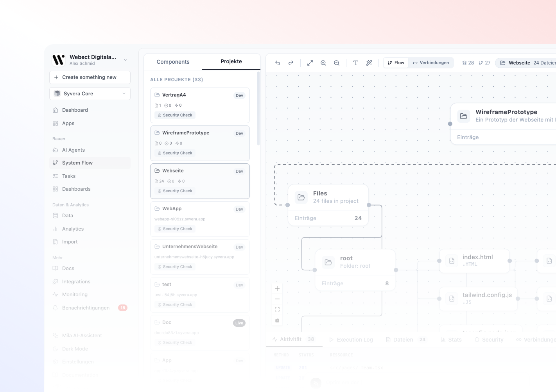Open Monitoring in the sidebar
Screen dimensions: 556x392
(x=90, y=295)
